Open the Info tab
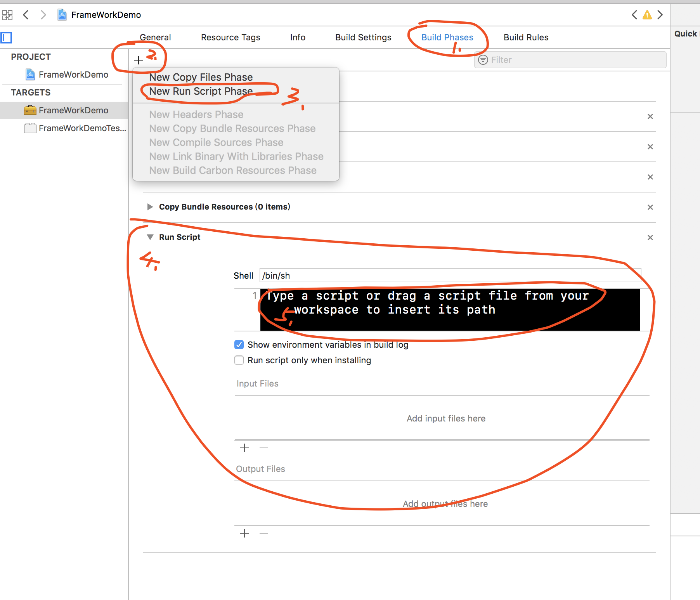The image size is (700, 600). pos(298,37)
